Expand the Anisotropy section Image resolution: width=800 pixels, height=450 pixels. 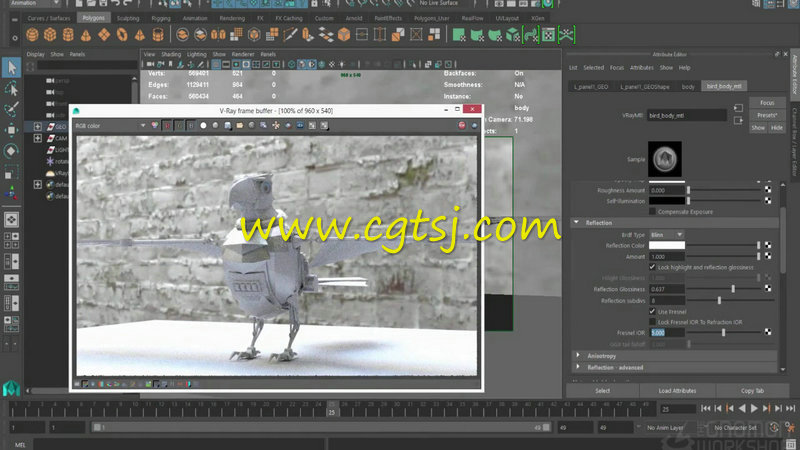click(578, 356)
